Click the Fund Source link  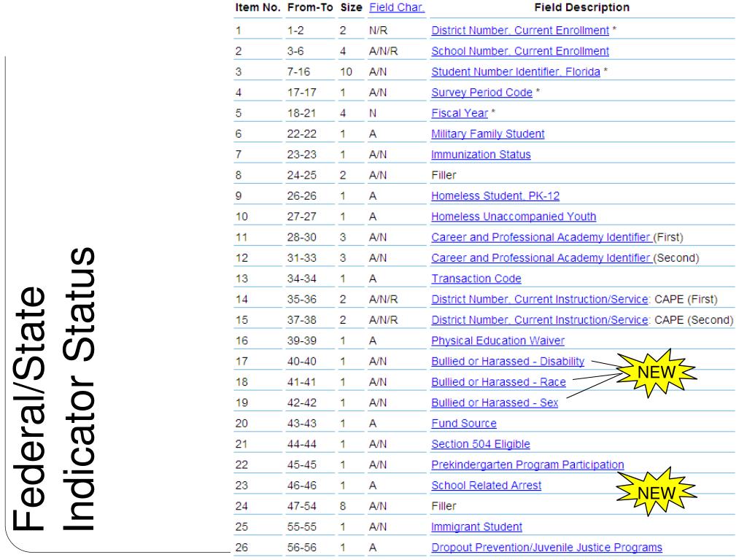(463, 424)
